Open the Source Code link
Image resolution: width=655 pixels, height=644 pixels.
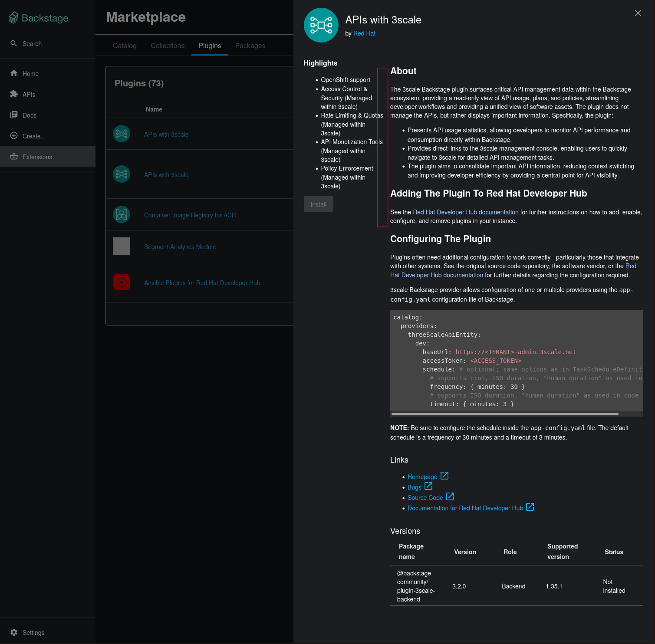pos(425,498)
